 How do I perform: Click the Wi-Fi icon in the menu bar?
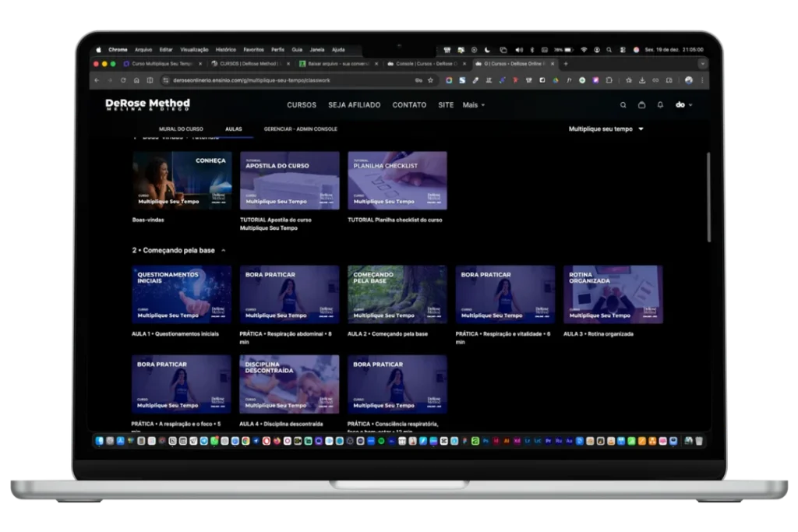(x=584, y=50)
